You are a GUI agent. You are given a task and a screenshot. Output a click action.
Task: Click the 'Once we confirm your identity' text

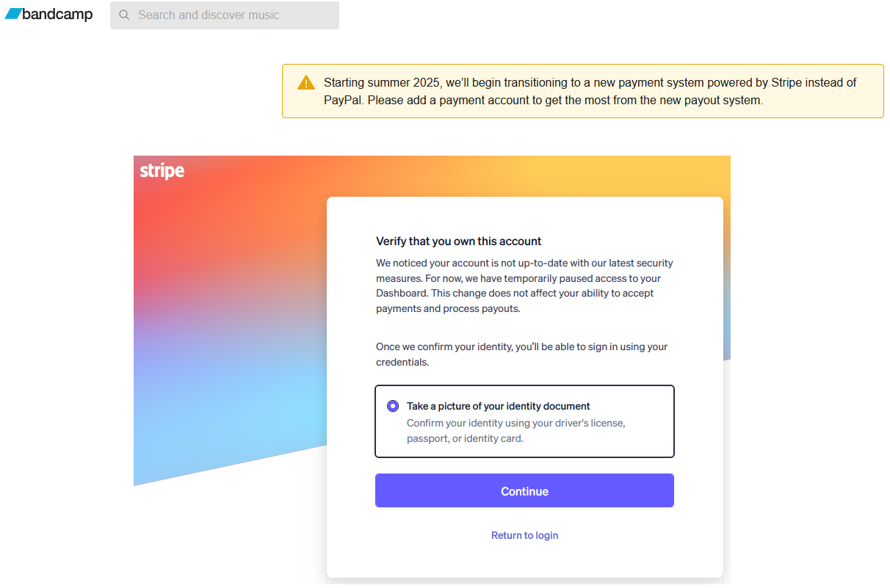522,355
